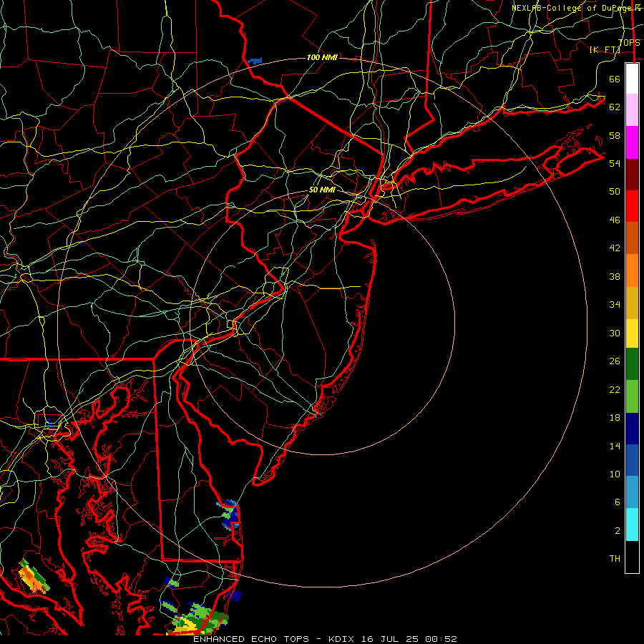The width and height of the screenshot is (644, 644).
Task: Click the 'TH' threshold label on the scale
Action: (x=615, y=559)
